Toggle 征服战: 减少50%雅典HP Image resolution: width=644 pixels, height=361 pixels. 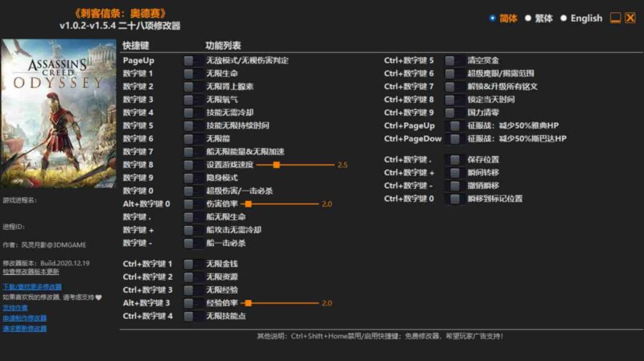pyautogui.click(x=455, y=126)
